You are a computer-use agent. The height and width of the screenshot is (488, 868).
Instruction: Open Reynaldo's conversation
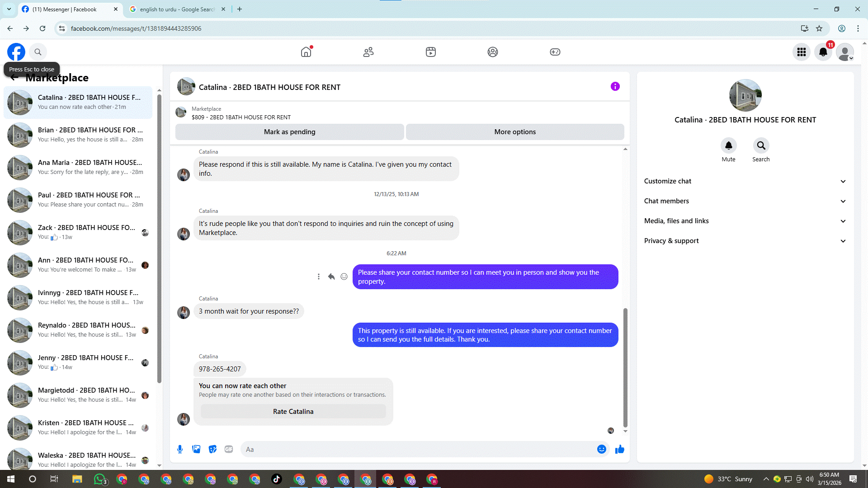pos(78,330)
